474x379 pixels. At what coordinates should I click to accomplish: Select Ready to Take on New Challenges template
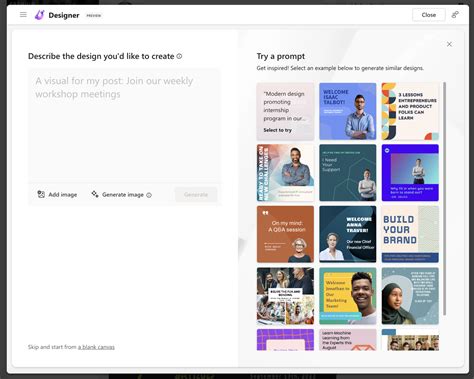tap(285, 173)
